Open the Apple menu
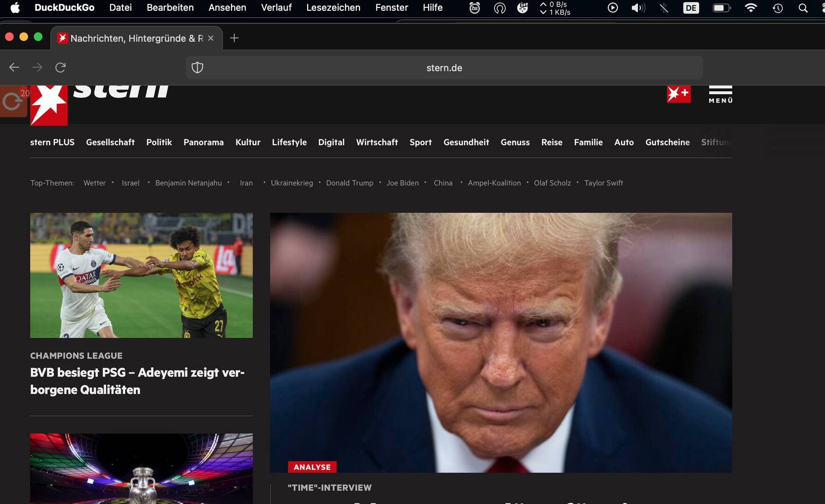Screen dimensions: 825x504 point(15,7)
